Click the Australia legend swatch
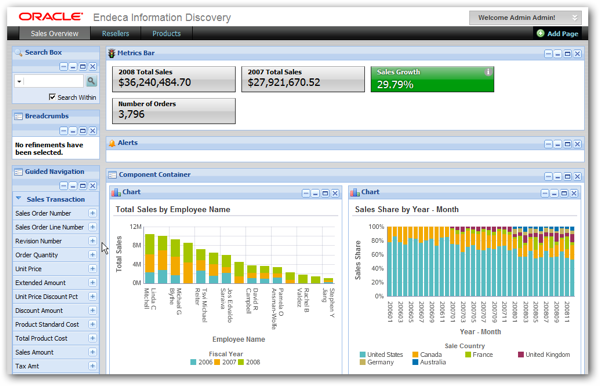 coord(415,362)
